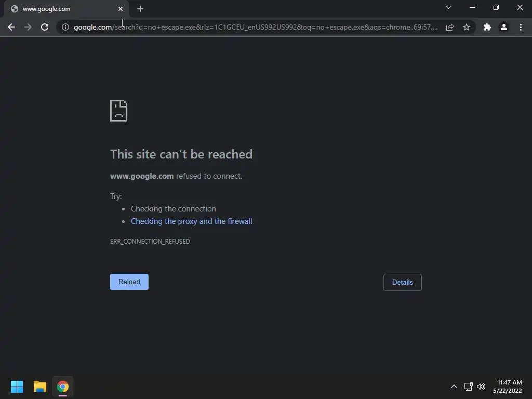Click the sad page error icon

coord(119,111)
